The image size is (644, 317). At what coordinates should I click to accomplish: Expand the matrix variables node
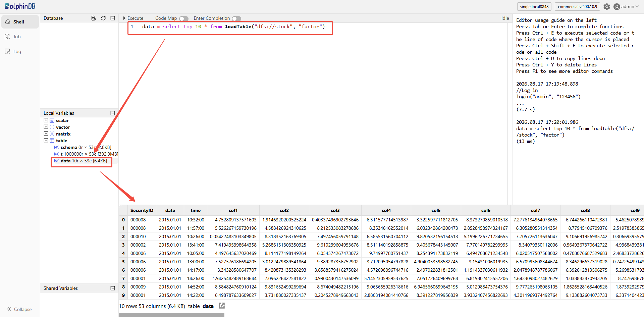point(46,134)
